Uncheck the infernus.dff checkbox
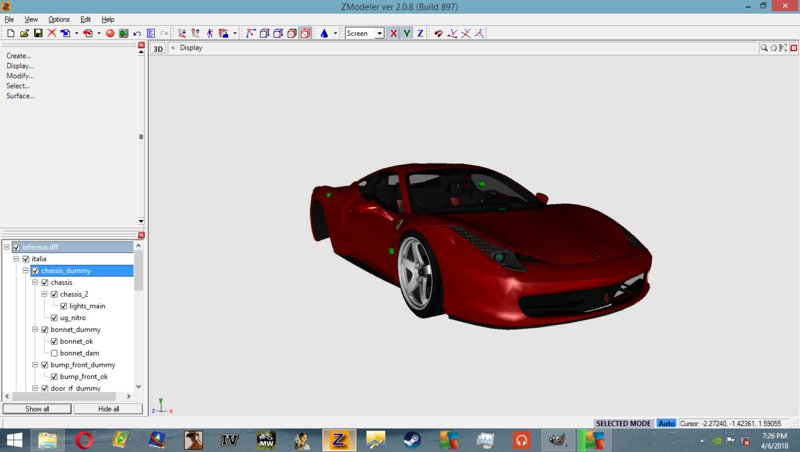Image resolution: width=800 pixels, height=452 pixels. point(16,247)
